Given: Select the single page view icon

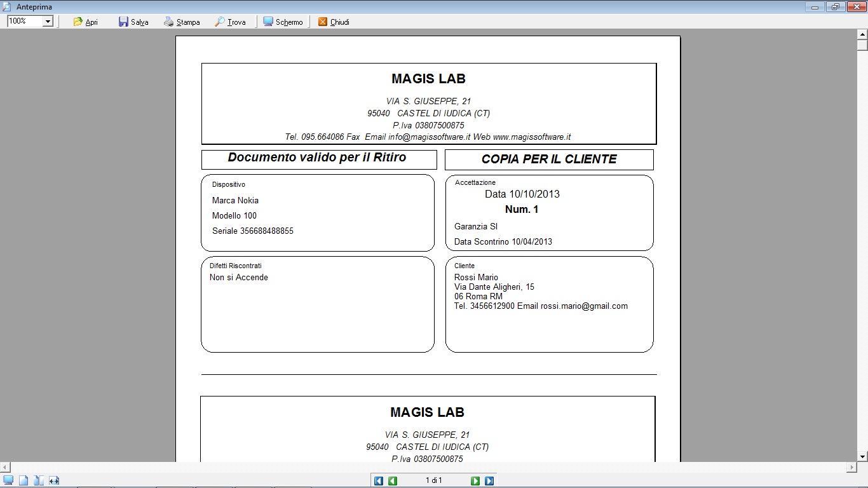Looking at the screenshot, I should pos(24,480).
